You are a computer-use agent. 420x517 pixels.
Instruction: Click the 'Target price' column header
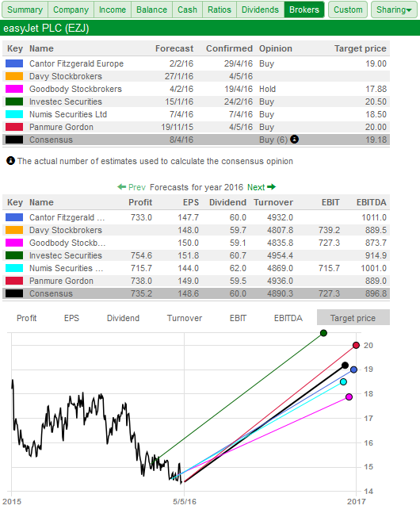(x=361, y=48)
